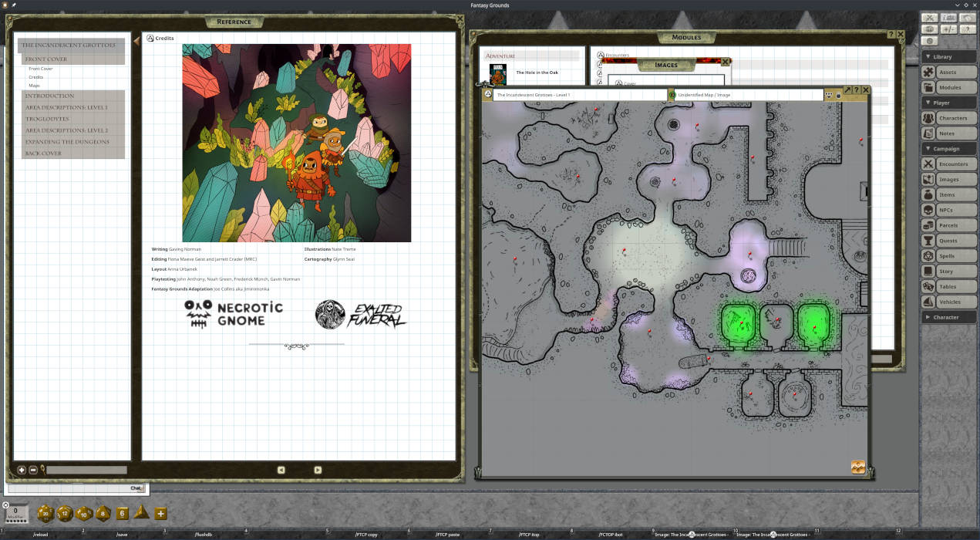Expand the Troglodytes chapter
The width and height of the screenshot is (980, 540).
point(73,119)
